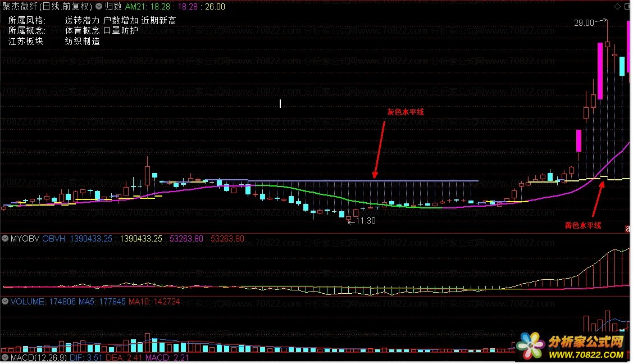633x364 pixels.
Task: Open the MACD panel dropdown arrow
Action: point(5,357)
